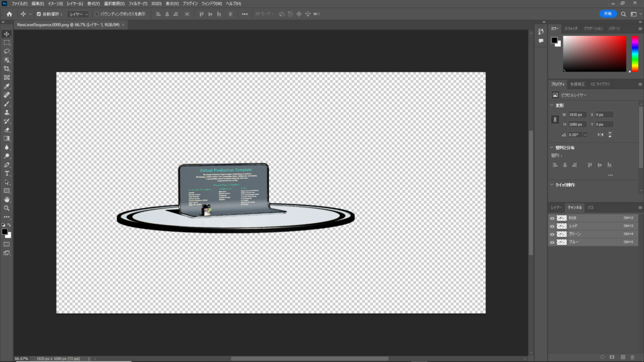Select the Lasso tool
The image size is (644, 362).
coord(6,52)
